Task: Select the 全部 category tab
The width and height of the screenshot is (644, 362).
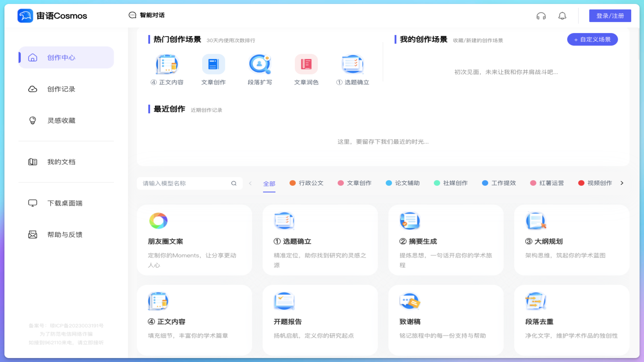Action: pyautogui.click(x=269, y=183)
